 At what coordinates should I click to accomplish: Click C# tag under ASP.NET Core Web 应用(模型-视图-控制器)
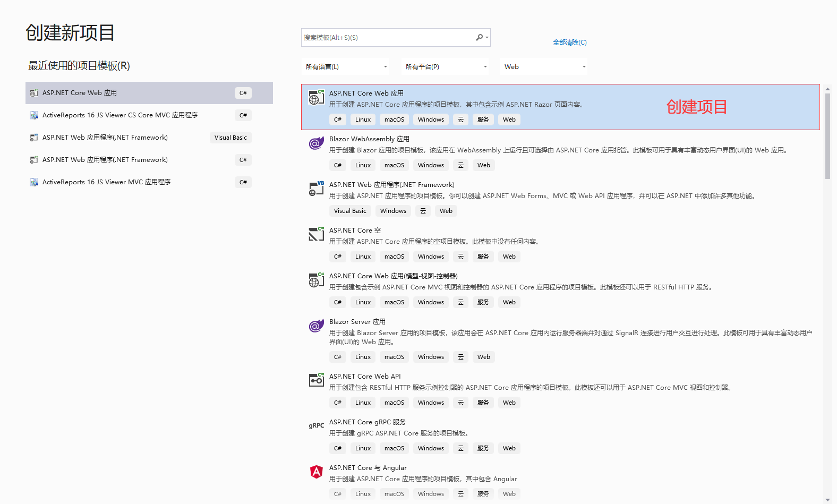338,302
